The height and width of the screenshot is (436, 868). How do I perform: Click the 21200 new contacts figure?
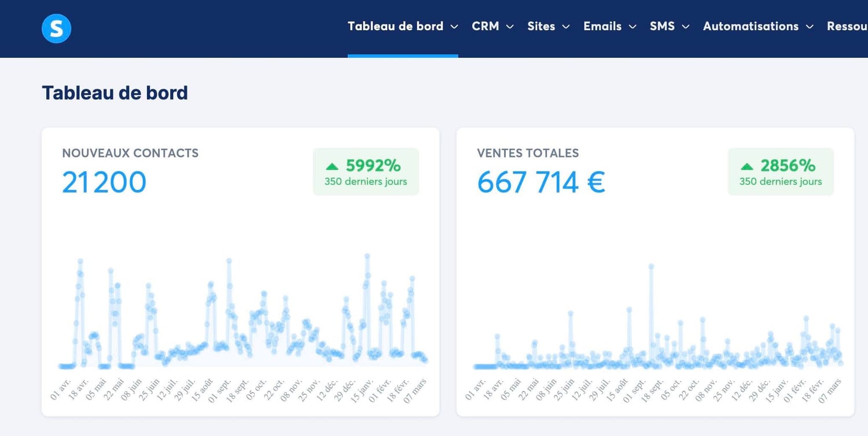point(104,182)
